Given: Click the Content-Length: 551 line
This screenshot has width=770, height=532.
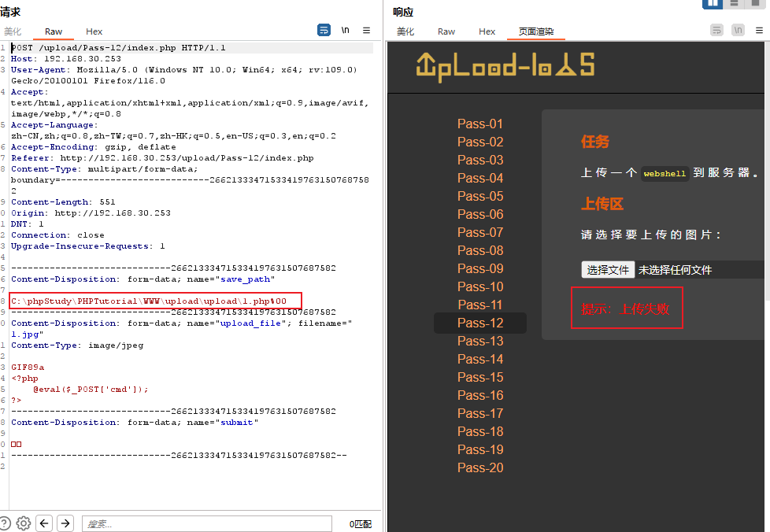Looking at the screenshot, I should click(x=63, y=202).
